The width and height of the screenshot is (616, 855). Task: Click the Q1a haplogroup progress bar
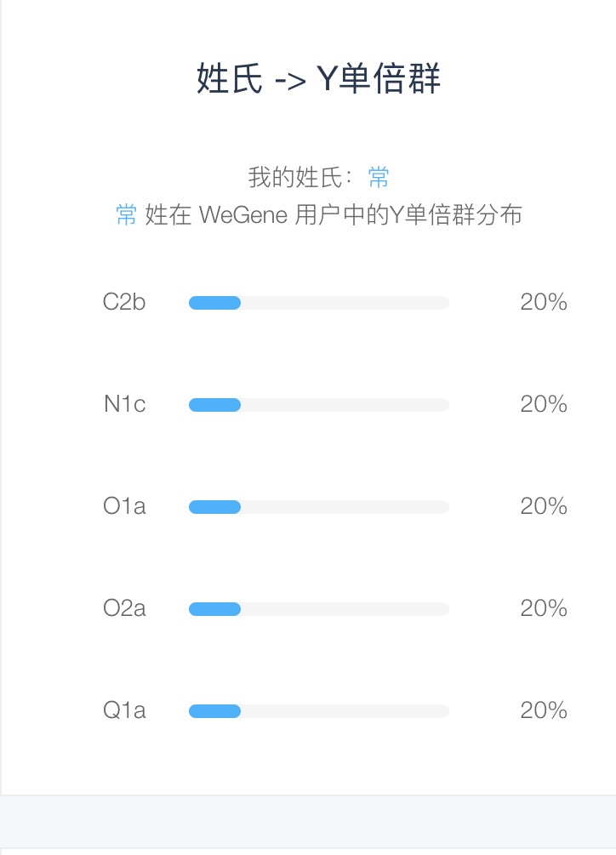tap(319, 710)
